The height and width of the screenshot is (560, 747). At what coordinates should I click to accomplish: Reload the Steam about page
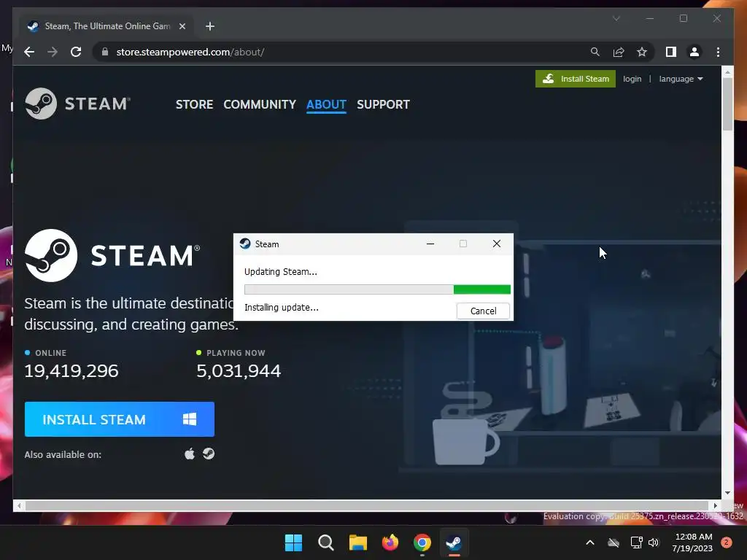coord(76,52)
